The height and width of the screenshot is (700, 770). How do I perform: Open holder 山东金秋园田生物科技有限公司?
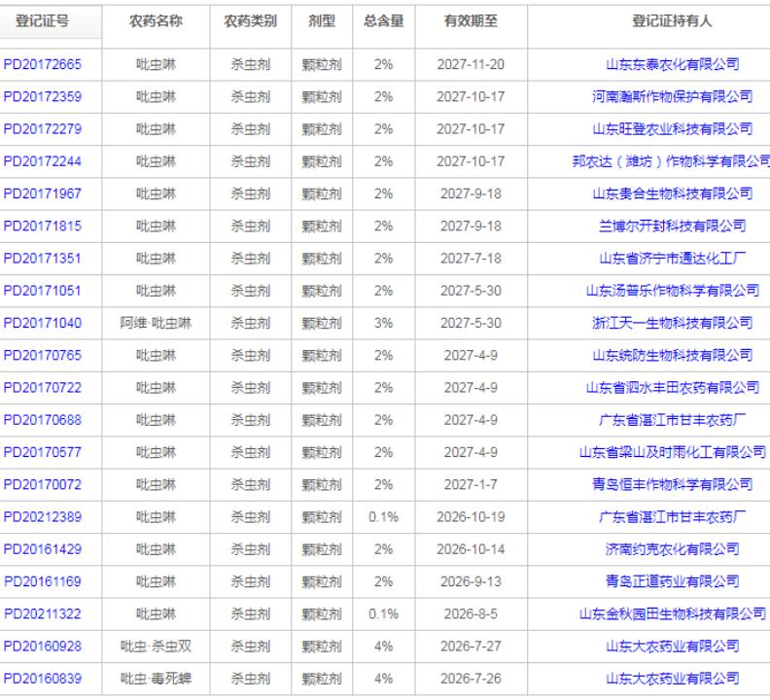(x=672, y=614)
